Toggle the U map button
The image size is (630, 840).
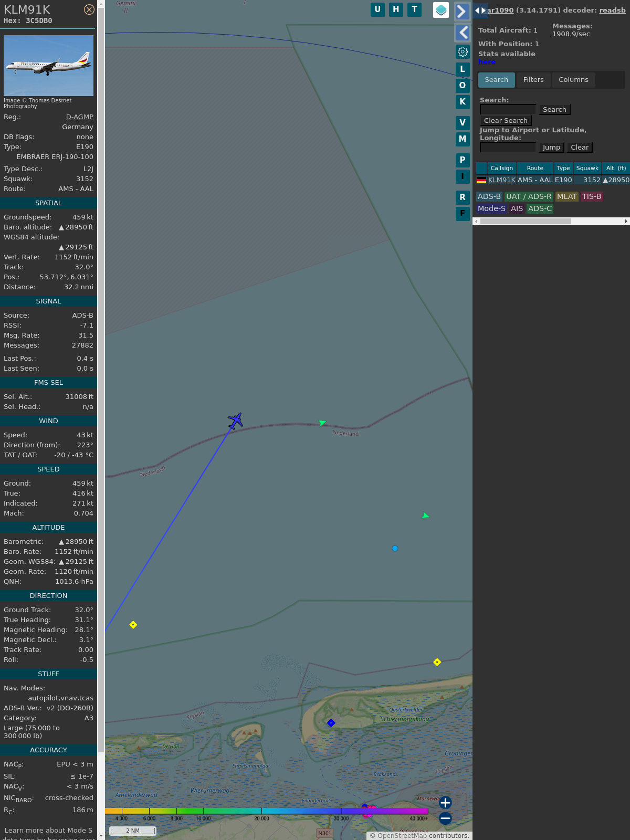pyautogui.click(x=377, y=9)
